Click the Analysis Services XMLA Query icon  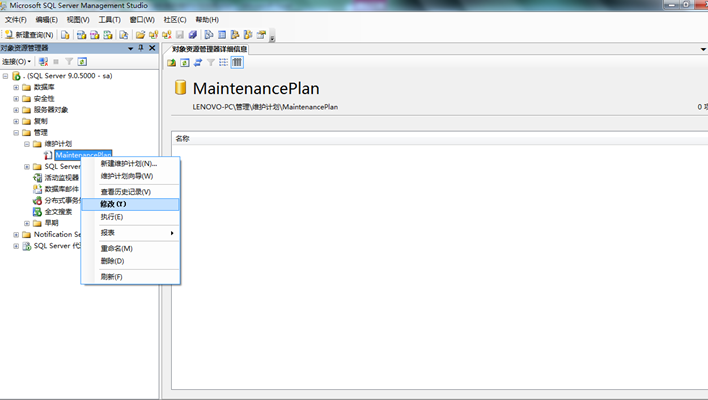[108, 35]
